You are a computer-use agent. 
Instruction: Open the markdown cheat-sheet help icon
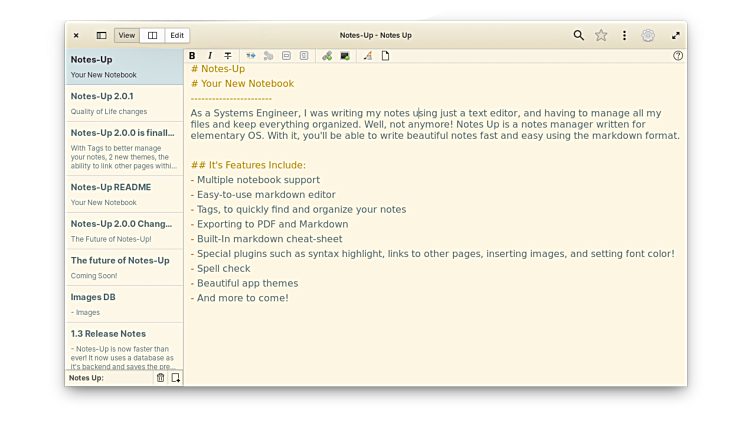(678, 56)
